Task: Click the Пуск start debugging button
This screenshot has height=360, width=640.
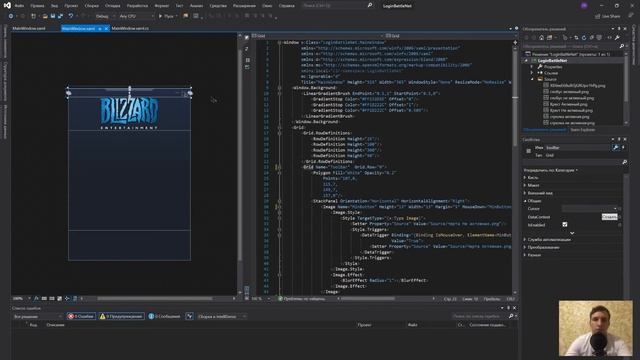Action: pos(168,16)
